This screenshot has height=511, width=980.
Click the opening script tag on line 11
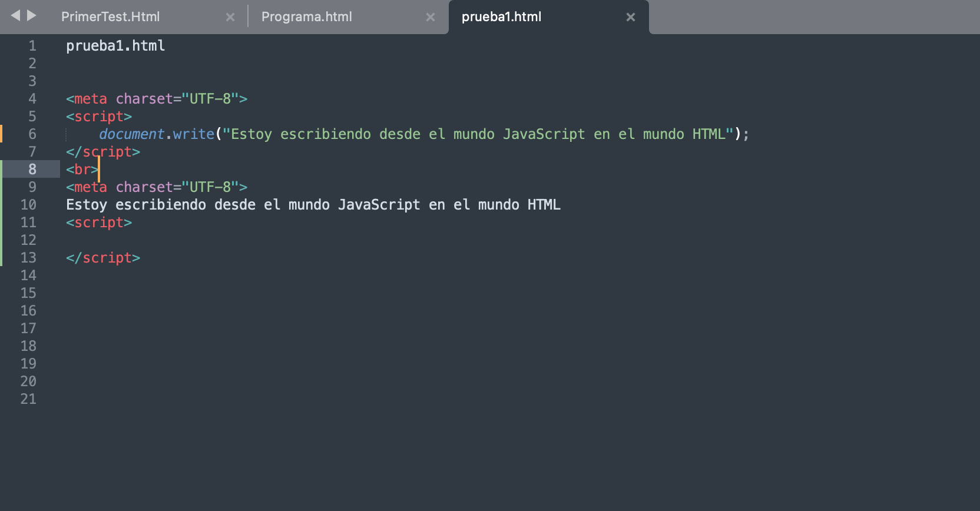click(x=99, y=223)
